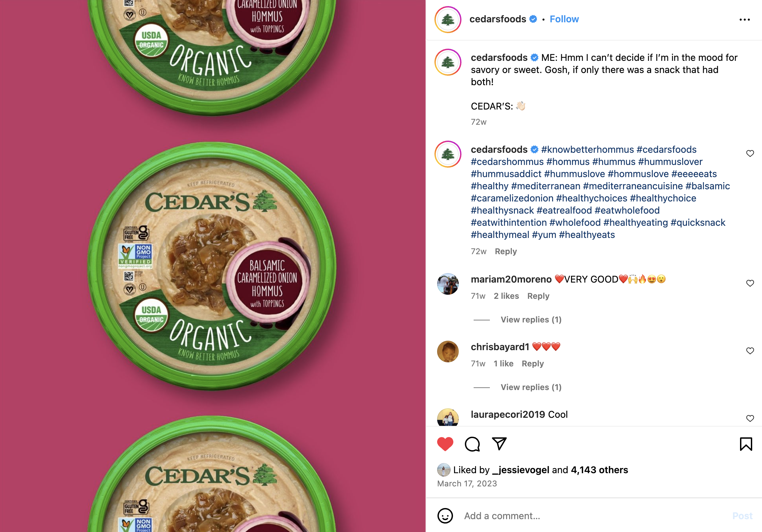The image size is (762, 532).
Task: Open the #balsamic hashtag link
Action: click(x=707, y=186)
